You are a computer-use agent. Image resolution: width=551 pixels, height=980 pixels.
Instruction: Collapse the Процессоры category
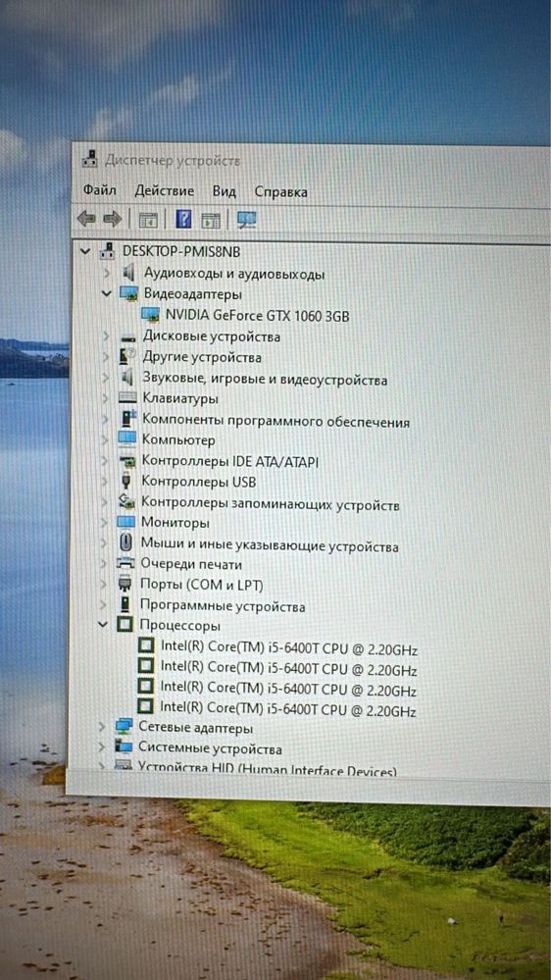click(x=104, y=624)
